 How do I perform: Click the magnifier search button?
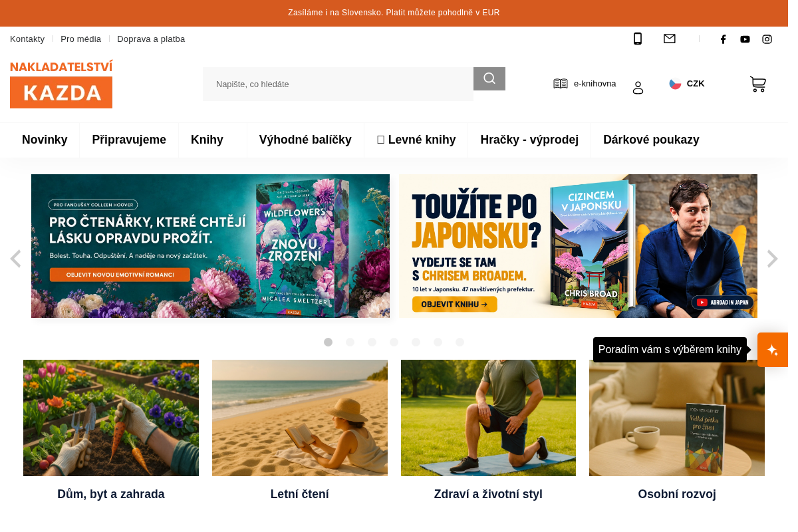click(489, 78)
